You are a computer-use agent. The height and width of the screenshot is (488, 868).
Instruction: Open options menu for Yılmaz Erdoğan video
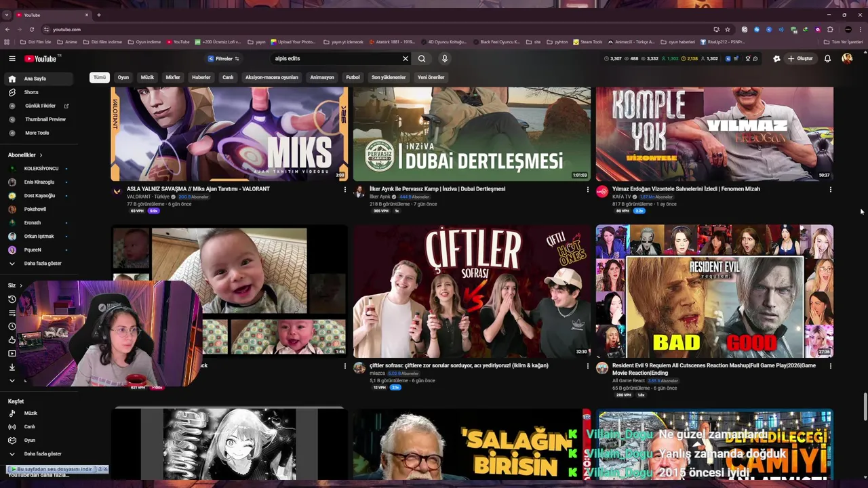(x=830, y=190)
